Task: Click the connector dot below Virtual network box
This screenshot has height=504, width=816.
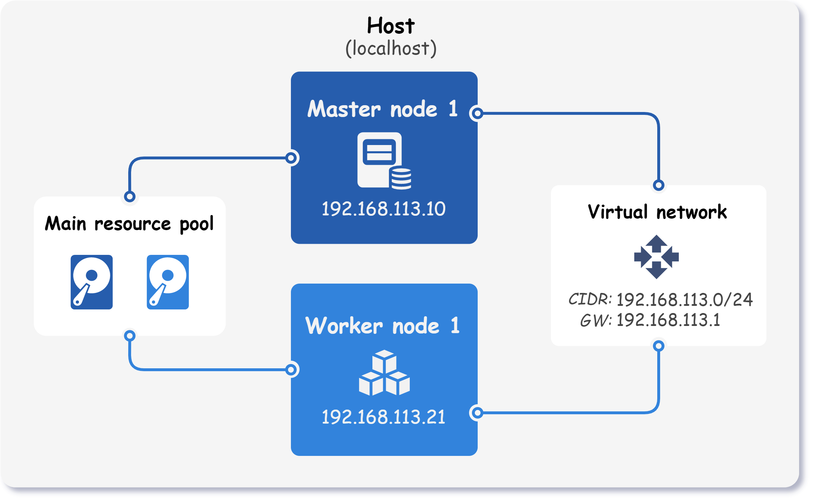Action: 658,346
